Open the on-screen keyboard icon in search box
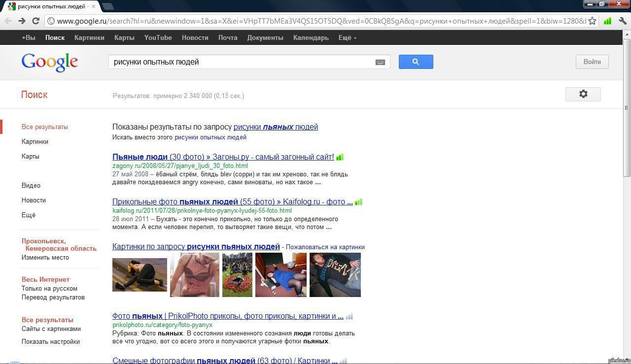 [x=380, y=62]
